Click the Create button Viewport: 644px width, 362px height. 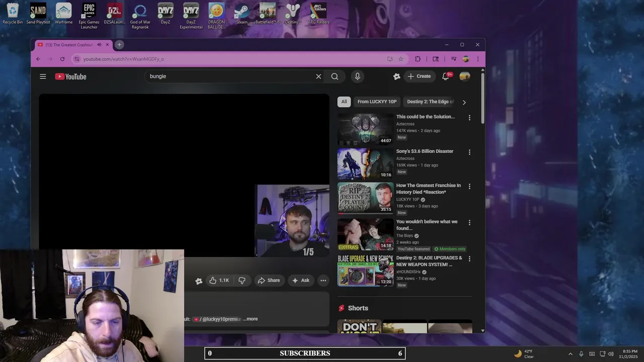419,76
